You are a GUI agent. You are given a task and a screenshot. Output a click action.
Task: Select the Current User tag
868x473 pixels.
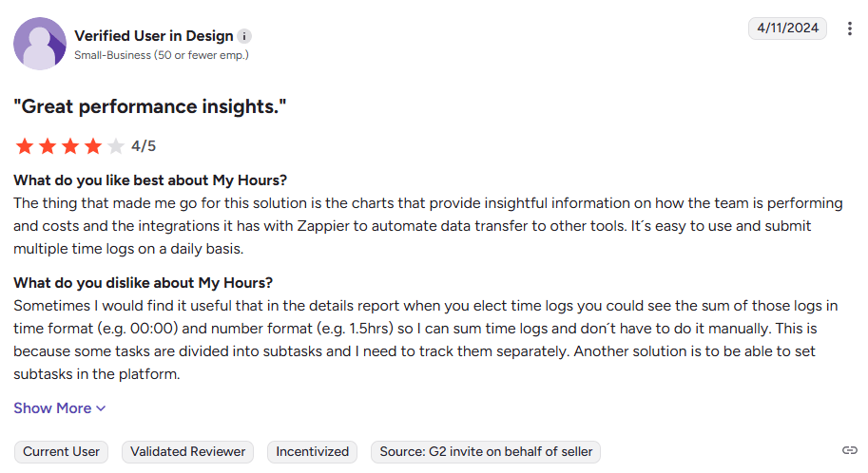pos(61,452)
